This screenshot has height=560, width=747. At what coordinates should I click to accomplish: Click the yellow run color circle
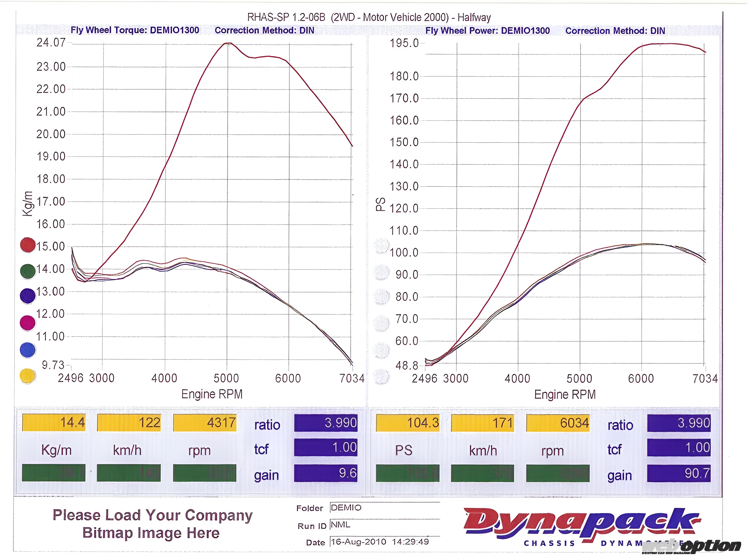[28, 376]
